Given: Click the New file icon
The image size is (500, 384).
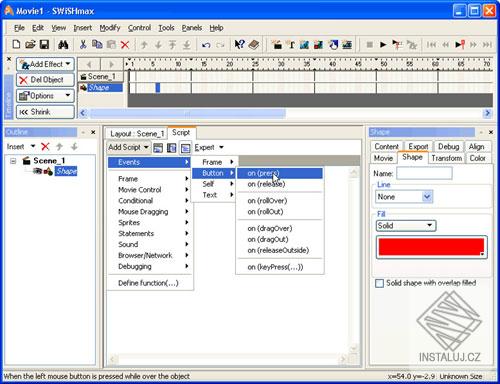Looking at the screenshot, I should point(16,44).
